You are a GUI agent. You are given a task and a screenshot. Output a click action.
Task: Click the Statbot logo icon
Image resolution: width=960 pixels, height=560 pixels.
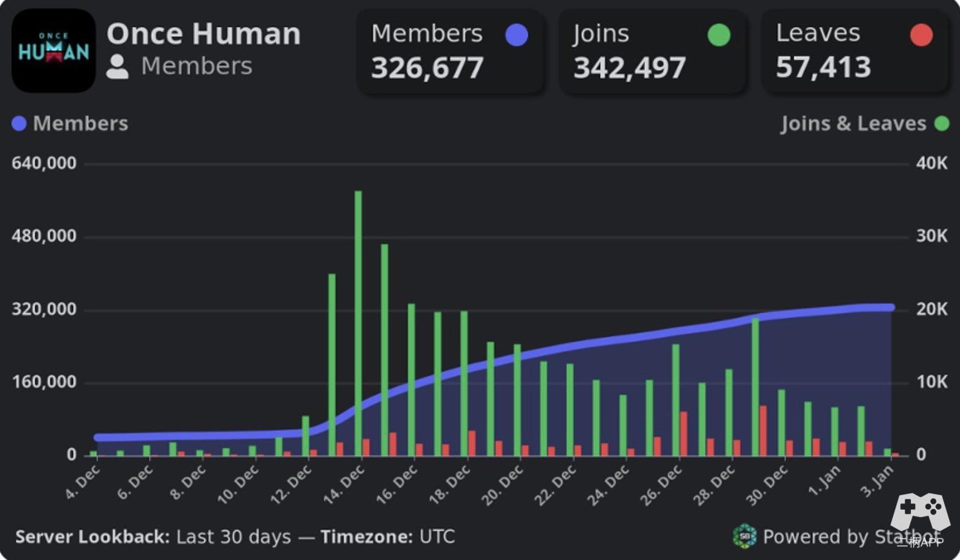tap(744, 536)
